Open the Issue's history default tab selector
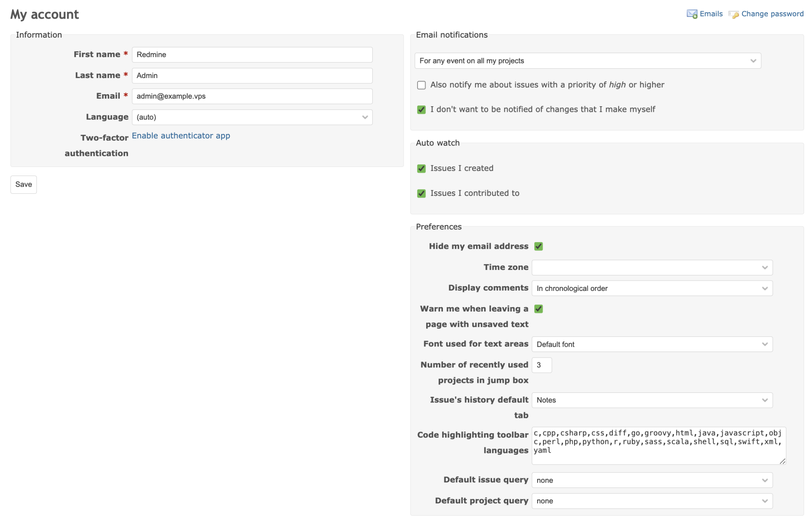The height and width of the screenshot is (524, 812). [652, 400]
